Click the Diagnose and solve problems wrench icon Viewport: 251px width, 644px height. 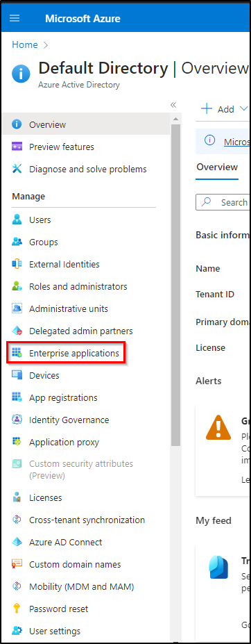(17, 169)
